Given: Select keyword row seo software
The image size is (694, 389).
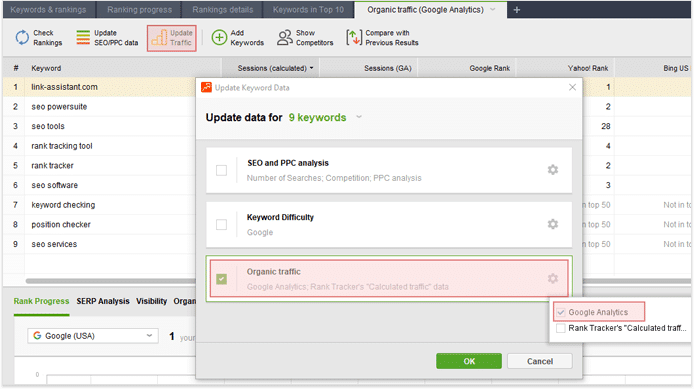Looking at the screenshot, I should click(99, 185).
